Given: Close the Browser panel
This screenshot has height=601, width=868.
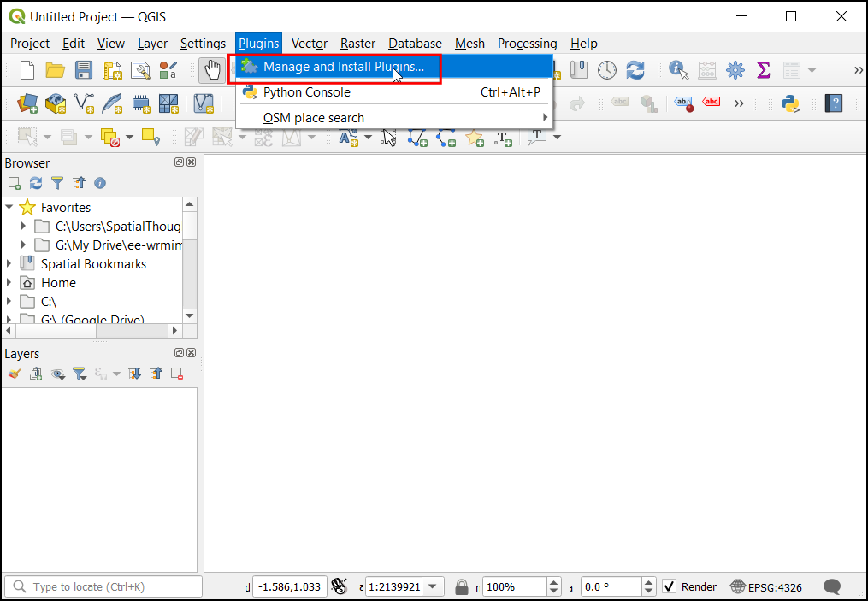Looking at the screenshot, I should click(x=191, y=162).
